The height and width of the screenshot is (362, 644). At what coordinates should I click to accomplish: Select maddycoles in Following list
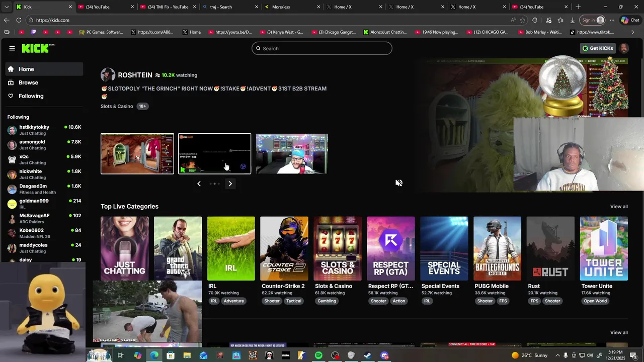(x=44, y=248)
